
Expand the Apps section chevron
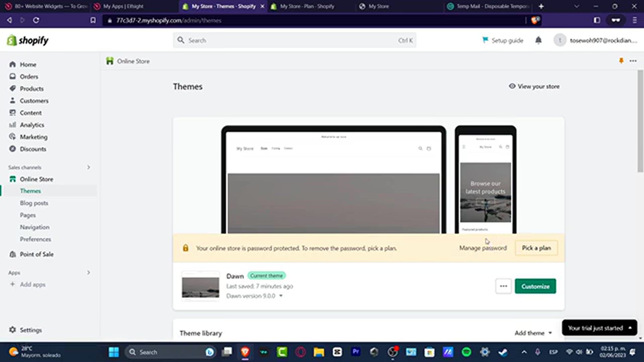89,273
